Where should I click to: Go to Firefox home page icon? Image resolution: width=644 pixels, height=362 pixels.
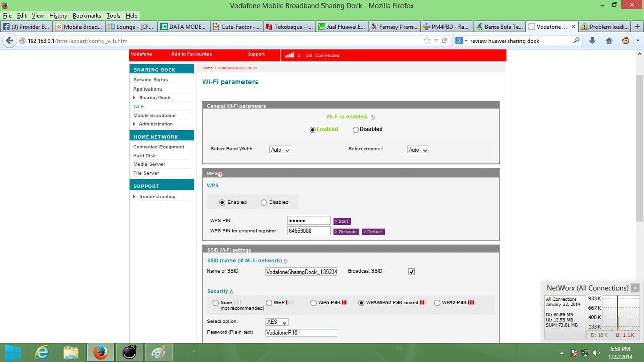tap(609, 41)
